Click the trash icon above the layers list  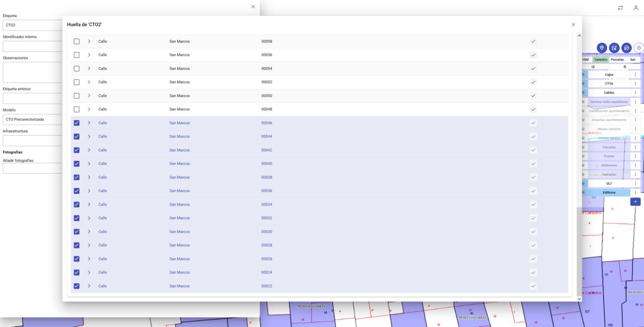point(625,66)
